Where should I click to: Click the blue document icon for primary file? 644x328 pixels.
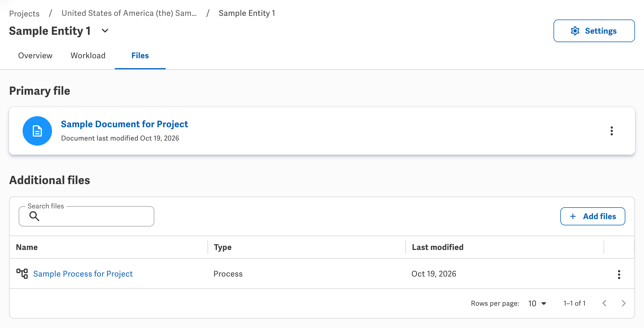click(37, 131)
